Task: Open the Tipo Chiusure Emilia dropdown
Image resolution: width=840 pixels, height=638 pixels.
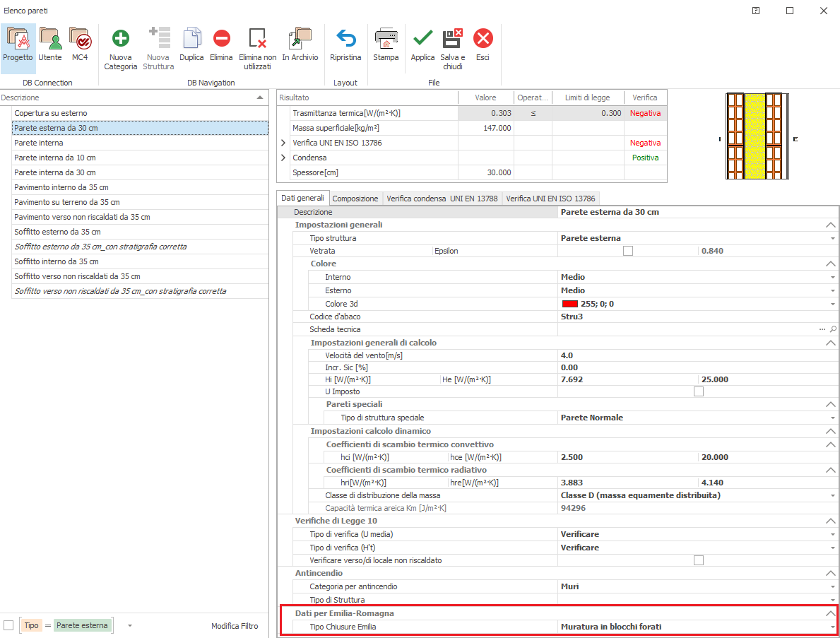Action: point(833,627)
